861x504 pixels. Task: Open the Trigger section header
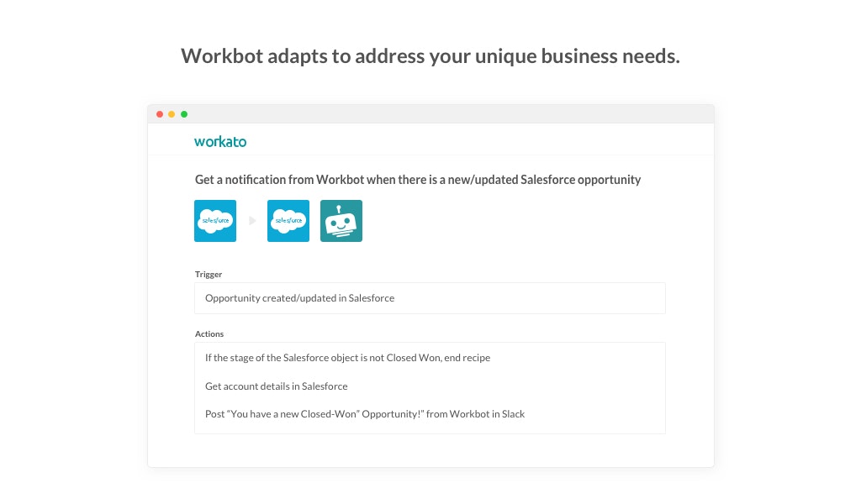coord(209,274)
